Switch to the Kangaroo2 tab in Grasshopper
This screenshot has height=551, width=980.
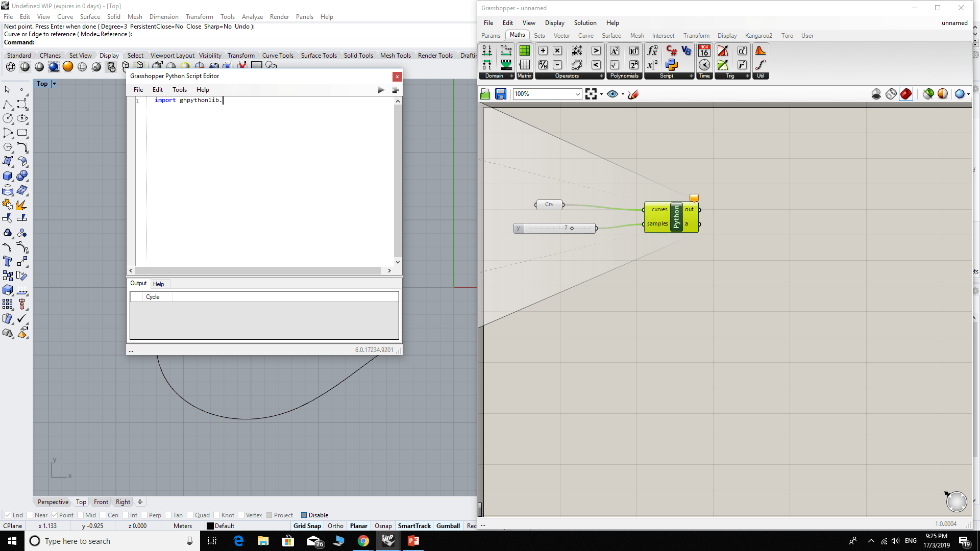coord(758,36)
